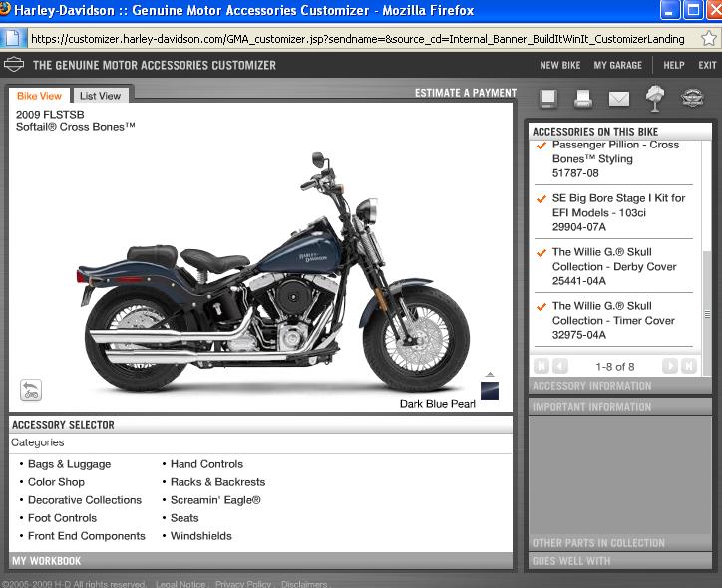Image resolution: width=722 pixels, height=588 pixels.
Task: Click Exit menu item
Action: click(x=707, y=65)
